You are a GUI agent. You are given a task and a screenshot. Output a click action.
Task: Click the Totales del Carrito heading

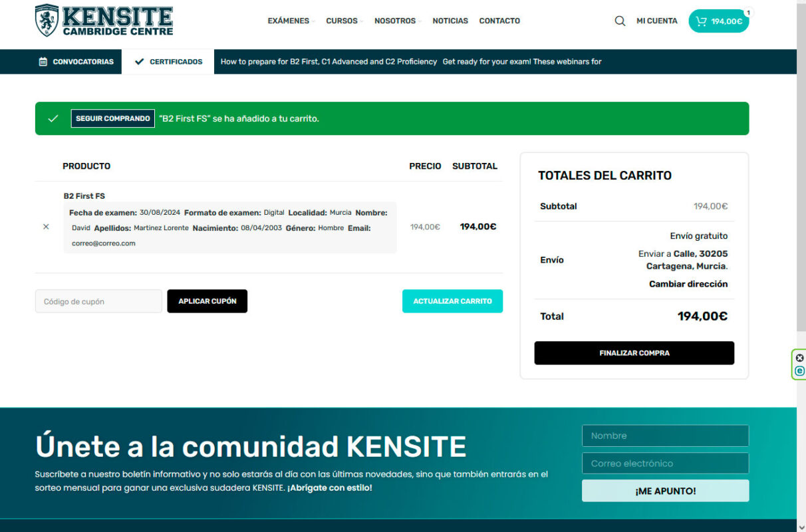coord(604,176)
